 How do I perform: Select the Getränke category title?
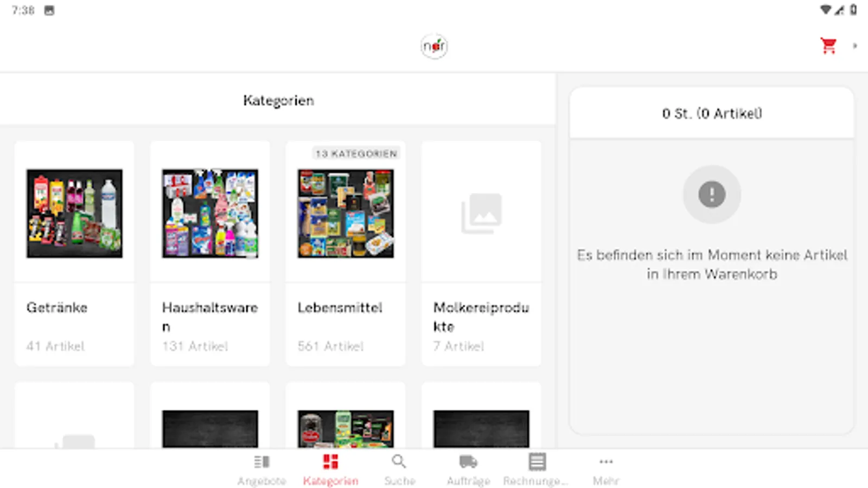click(x=57, y=308)
